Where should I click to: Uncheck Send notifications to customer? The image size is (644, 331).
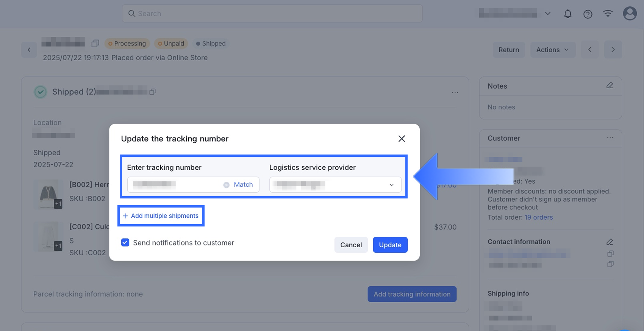[x=125, y=242]
